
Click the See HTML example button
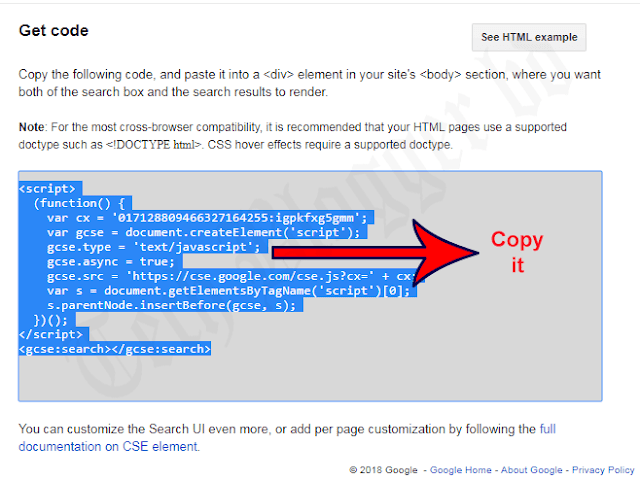coord(529,37)
